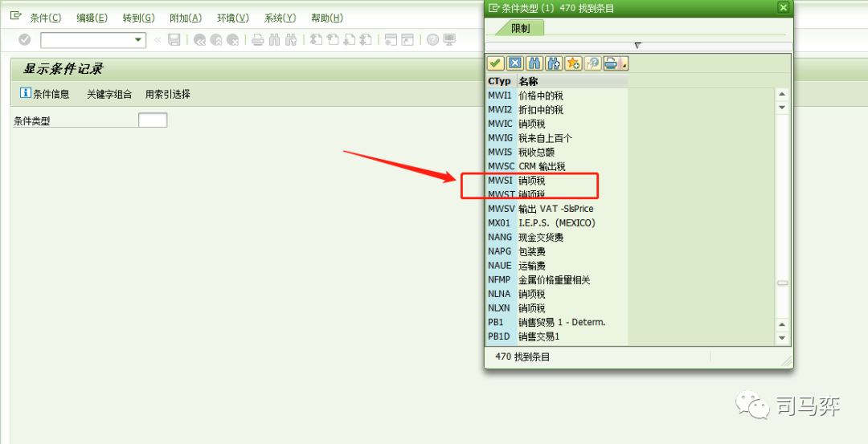The width and height of the screenshot is (868, 444).
Task: Open the SAP menu icon left of 条件(C)
Action: point(15,17)
